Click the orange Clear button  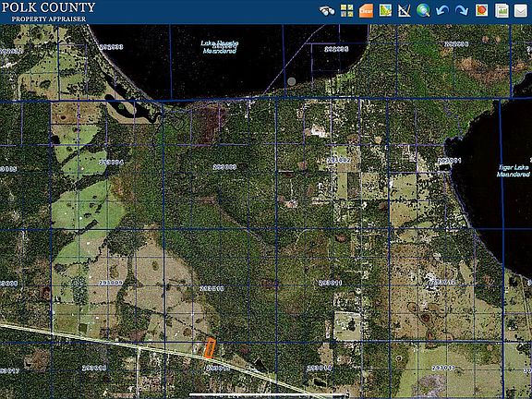[x=366, y=10]
